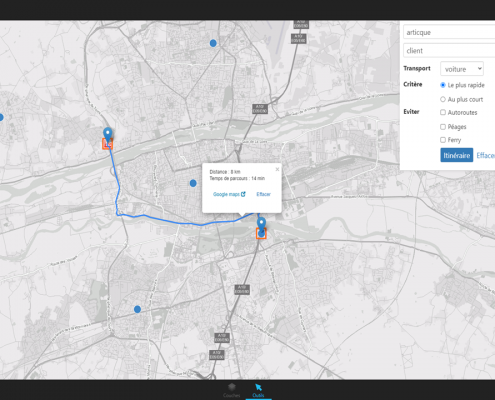Select the Le plus rapide option
The image size is (495, 400).
(443, 85)
